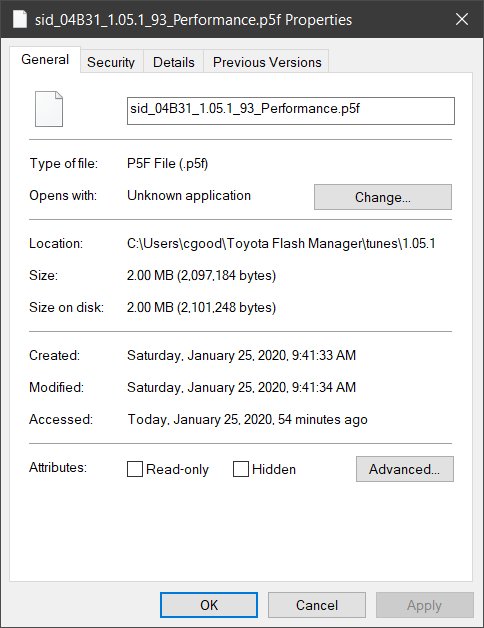Click the Location path text
The image size is (484, 628).
281,243
